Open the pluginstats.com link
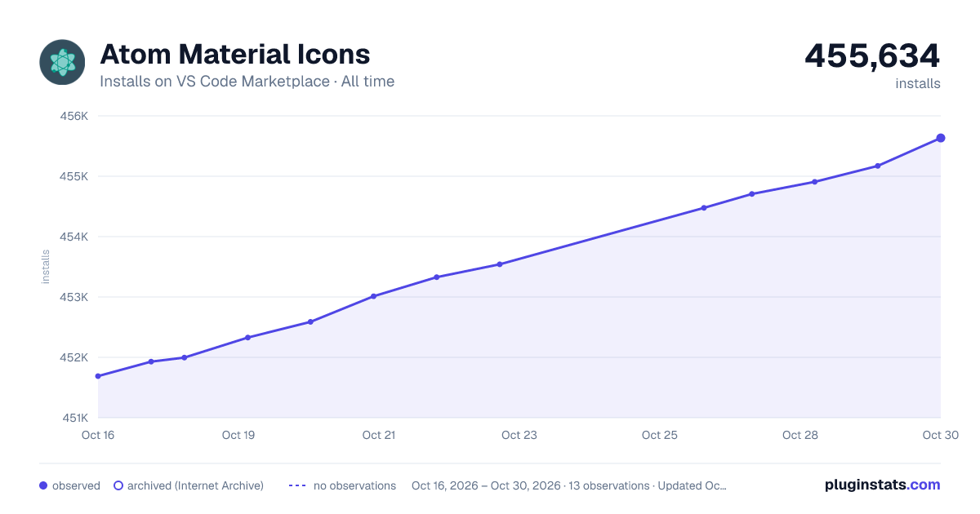 (883, 485)
